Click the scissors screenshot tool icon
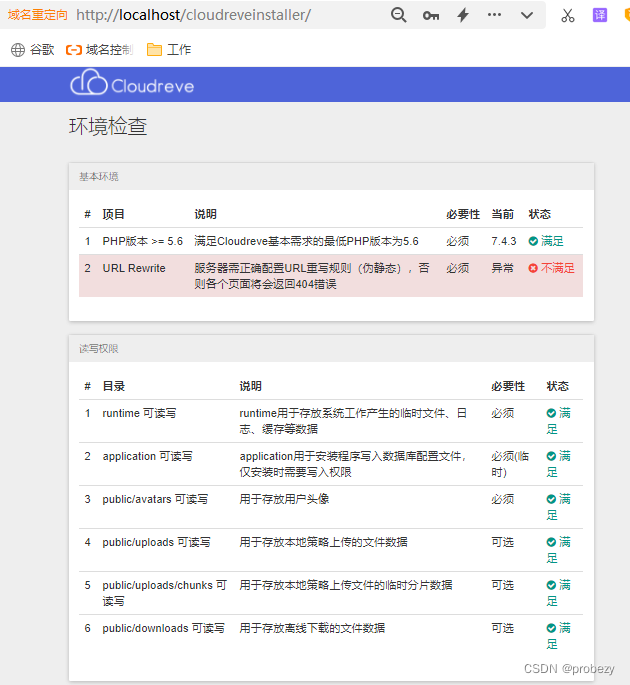 click(568, 15)
